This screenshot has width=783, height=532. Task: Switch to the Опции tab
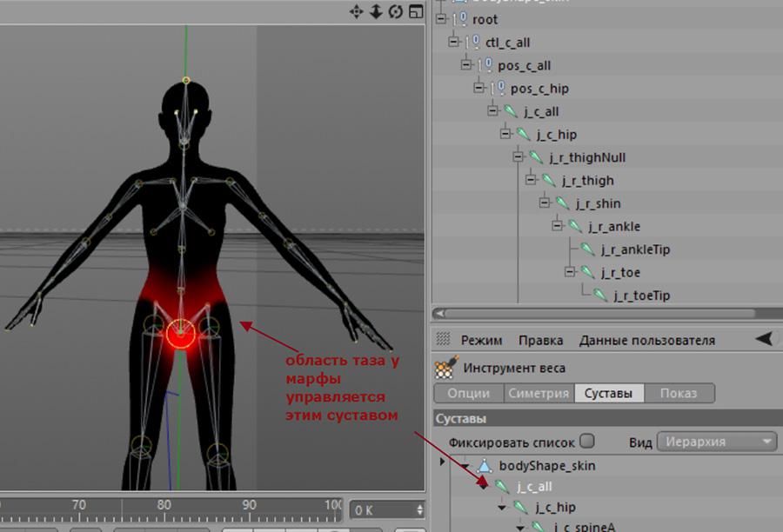tap(468, 393)
